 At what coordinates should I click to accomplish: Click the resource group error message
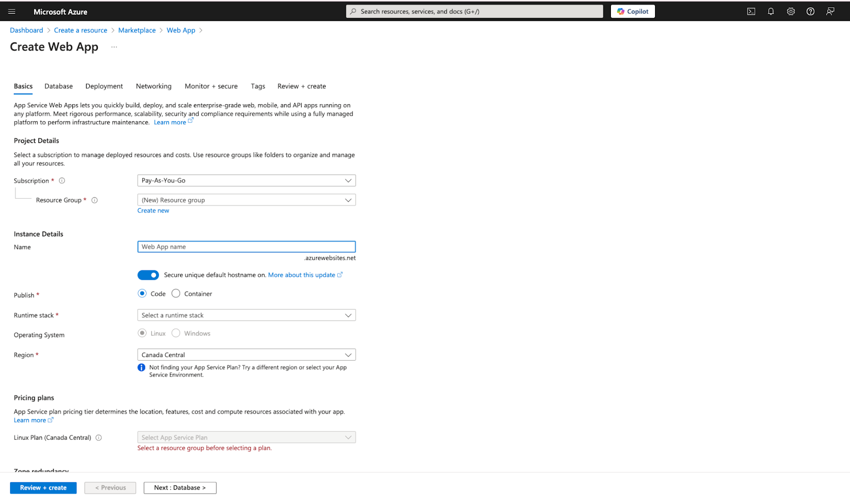[205, 448]
